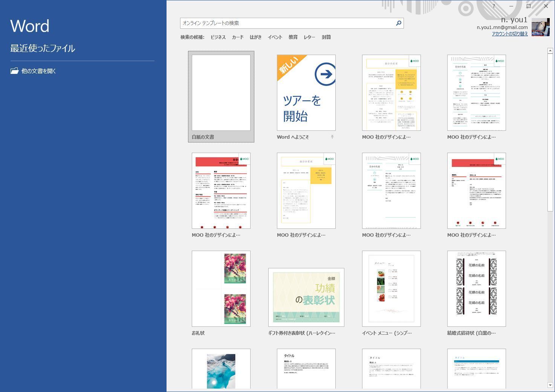Select the イベント メニュー template

click(x=391, y=289)
